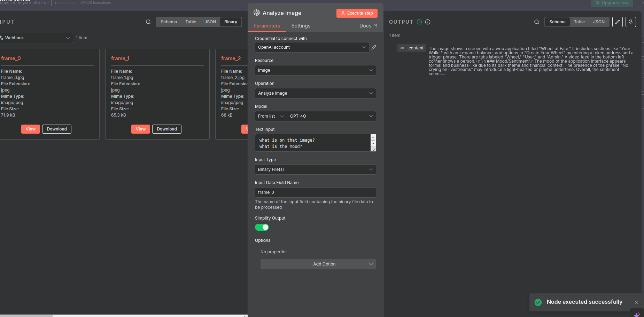Switch to the Settings tab
This screenshot has height=317, width=644.
click(x=301, y=26)
